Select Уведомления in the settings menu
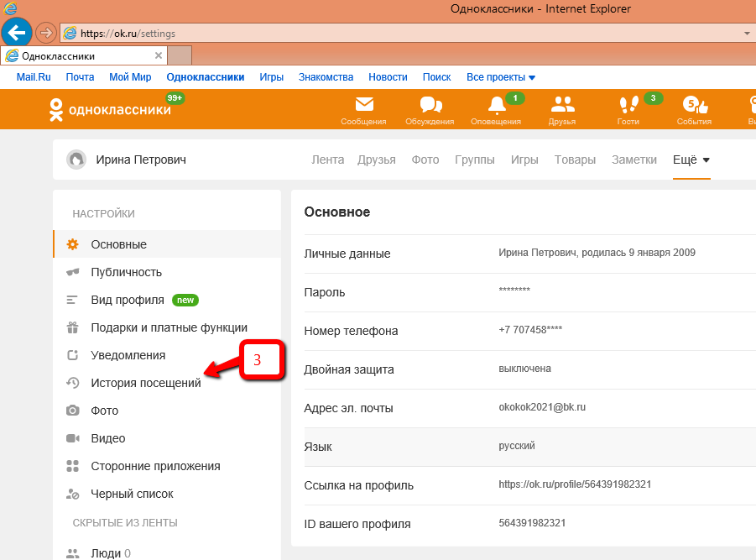The image size is (756, 560). [167, 355]
